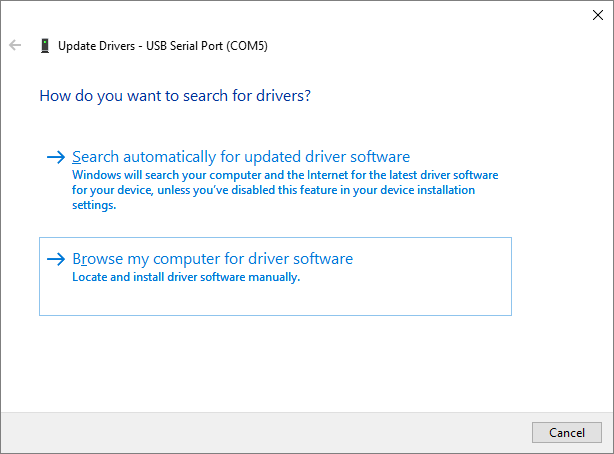
Task: Click the 'Locate and install driver software manually' text
Action: pyautogui.click(x=186, y=278)
